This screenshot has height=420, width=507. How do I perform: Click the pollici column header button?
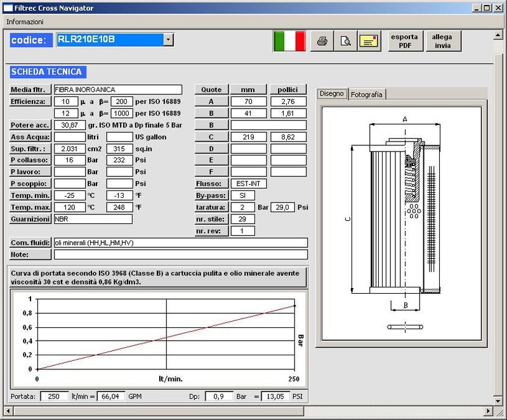point(288,89)
